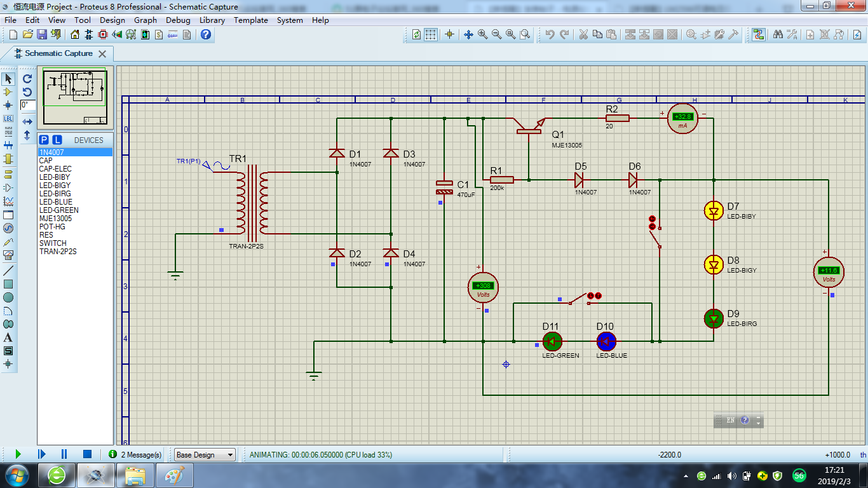The image size is (868, 488).
Task: Open the Template menu
Action: click(x=251, y=20)
